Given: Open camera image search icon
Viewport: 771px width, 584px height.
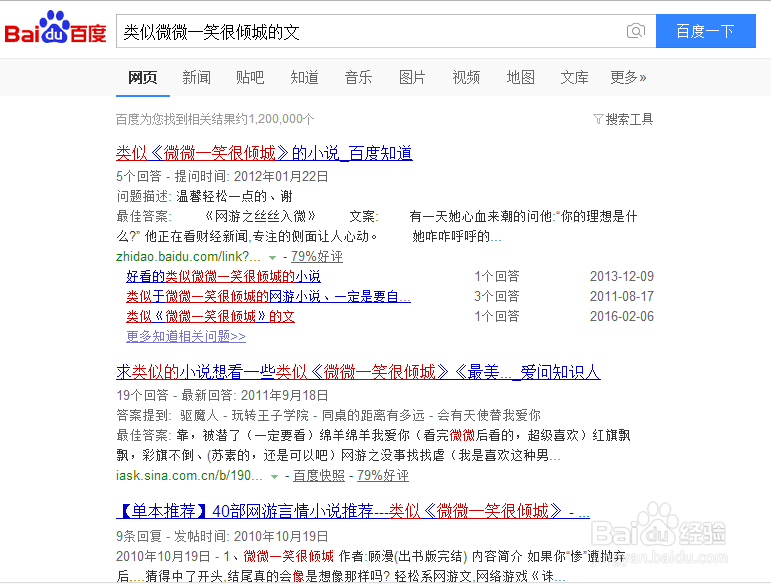Looking at the screenshot, I should tap(636, 31).
